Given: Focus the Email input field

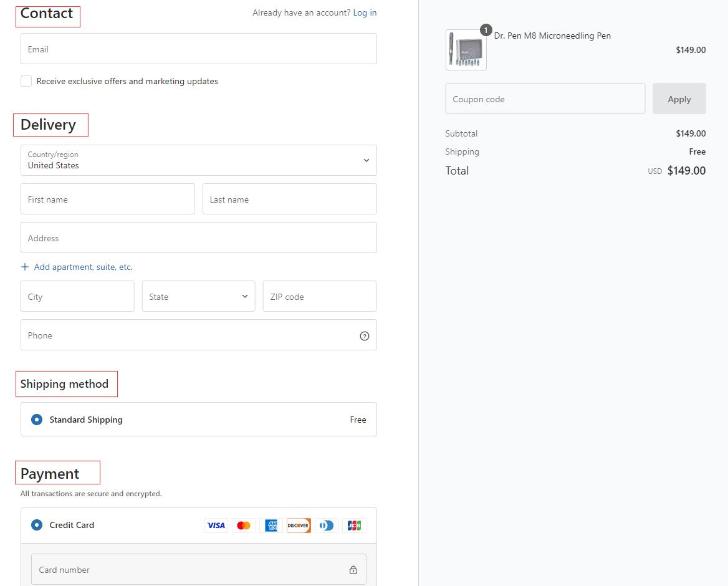Looking at the screenshot, I should tap(198, 49).
